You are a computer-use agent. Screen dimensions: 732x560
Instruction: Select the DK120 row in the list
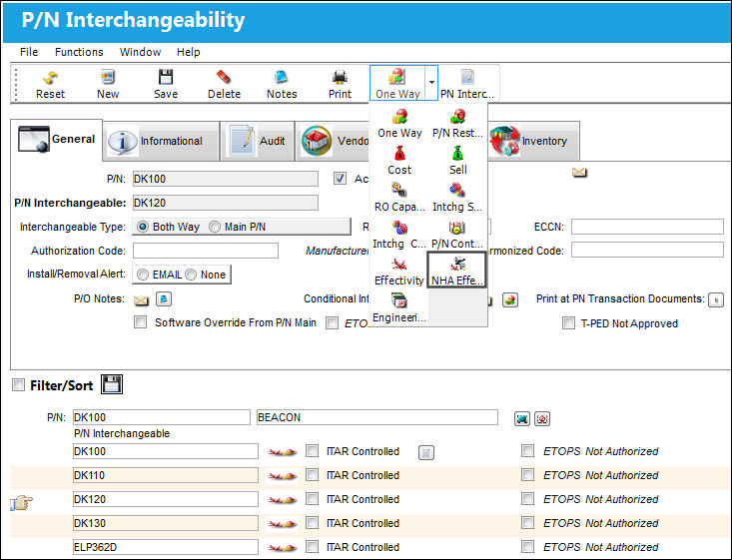165,499
